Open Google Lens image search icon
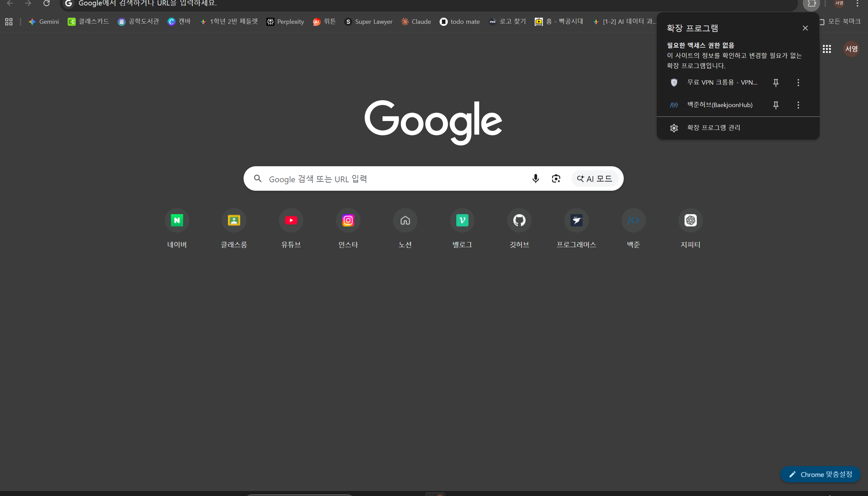Screen dimensions: 868x496 (x=556, y=178)
